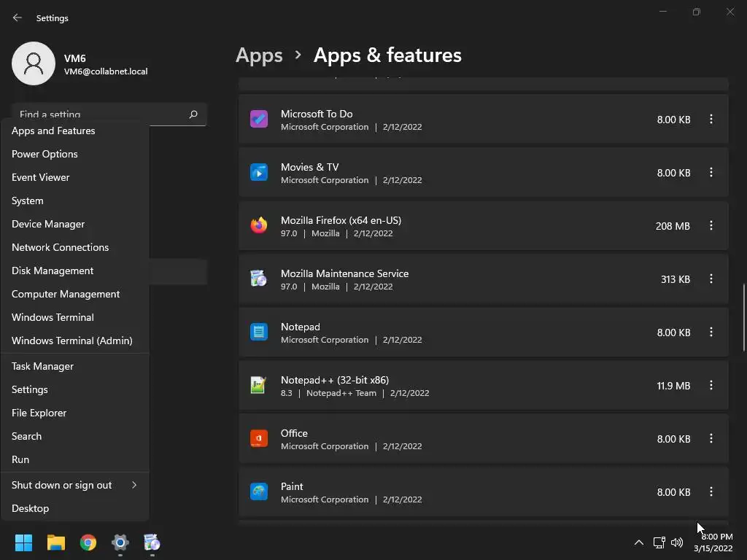Click the Office app icon
The image size is (747, 560).
click(x=259, y=439)
